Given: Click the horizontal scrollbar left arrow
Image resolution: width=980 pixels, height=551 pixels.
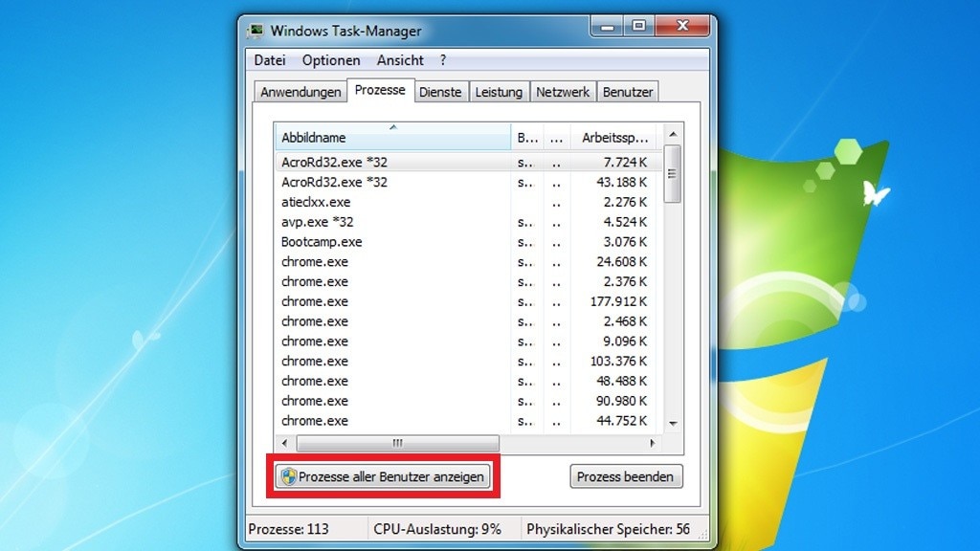Looking at the screenshot, I should coord(284,443).
